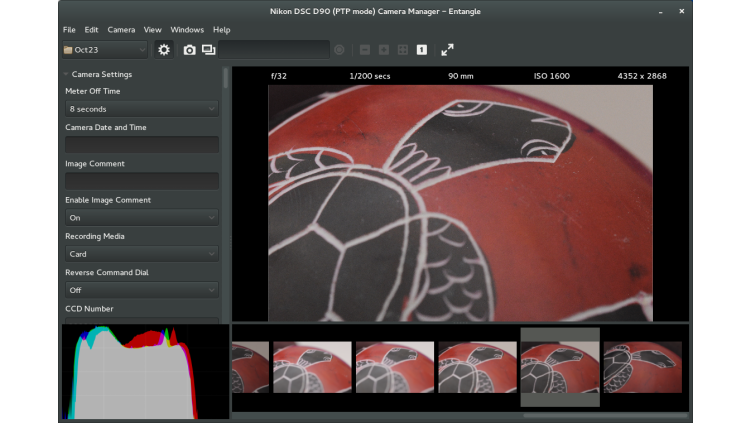
Task: Select the highlighted turtle thumbnail
Action: click(x=560, y=367)
